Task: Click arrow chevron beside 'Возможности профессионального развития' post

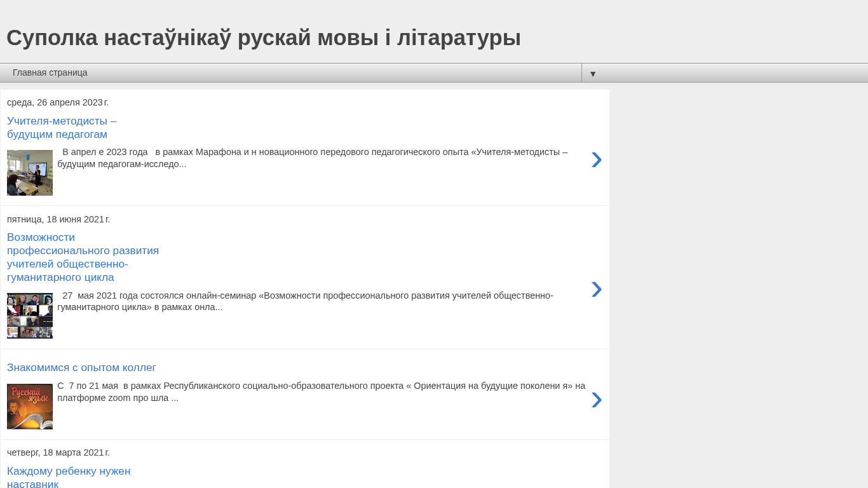Action: (596, 289)
